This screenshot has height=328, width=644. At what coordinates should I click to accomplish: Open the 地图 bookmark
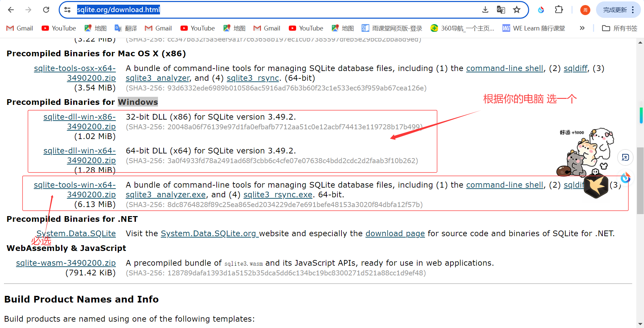pyautogui.click(x=95, y=28)
